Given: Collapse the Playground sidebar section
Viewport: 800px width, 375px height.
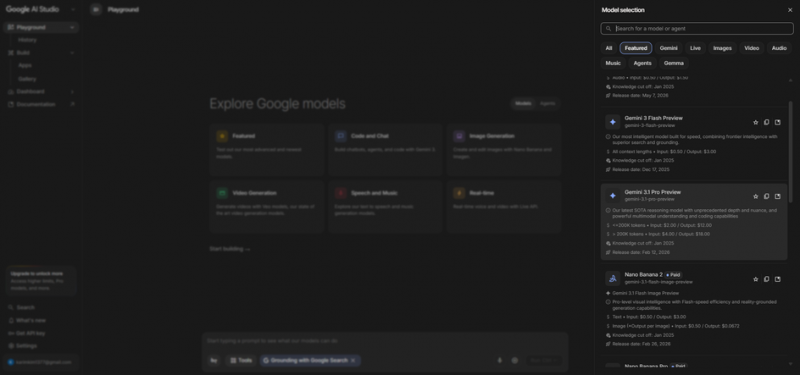Looking at the screenshot, I should [72, 28].
